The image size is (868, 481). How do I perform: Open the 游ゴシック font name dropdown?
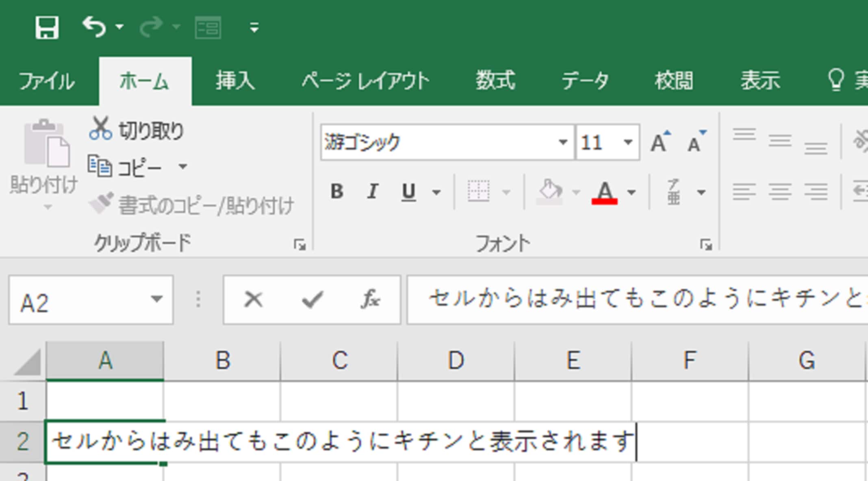click(x=562, y=142)
